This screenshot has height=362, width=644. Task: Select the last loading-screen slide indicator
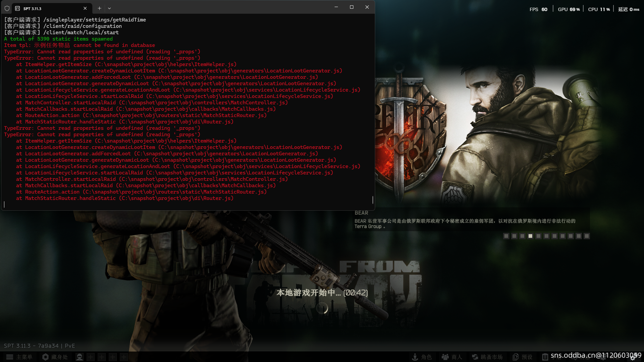(x=587, y=236)
